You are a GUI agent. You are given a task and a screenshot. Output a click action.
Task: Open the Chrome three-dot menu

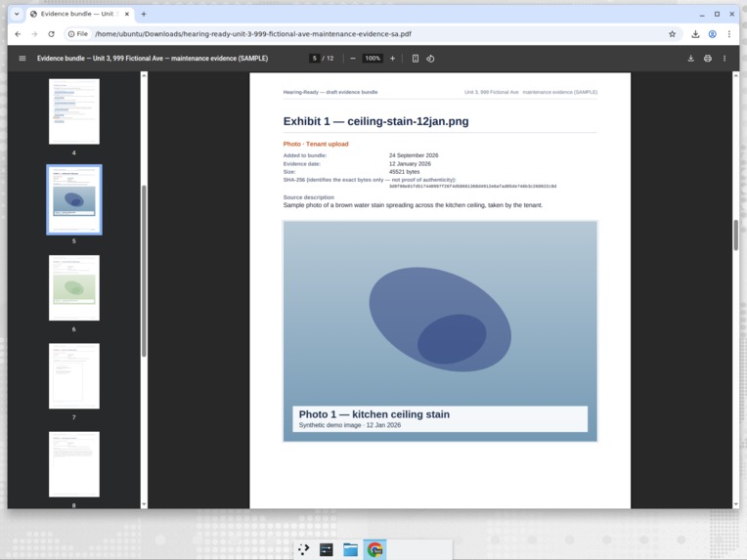tap(728, 34)
